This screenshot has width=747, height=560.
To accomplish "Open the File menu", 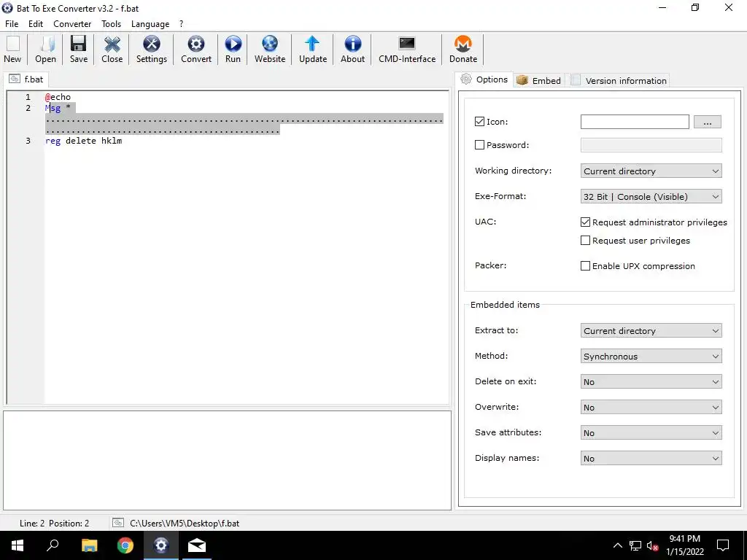I will [x=12, y=24].
